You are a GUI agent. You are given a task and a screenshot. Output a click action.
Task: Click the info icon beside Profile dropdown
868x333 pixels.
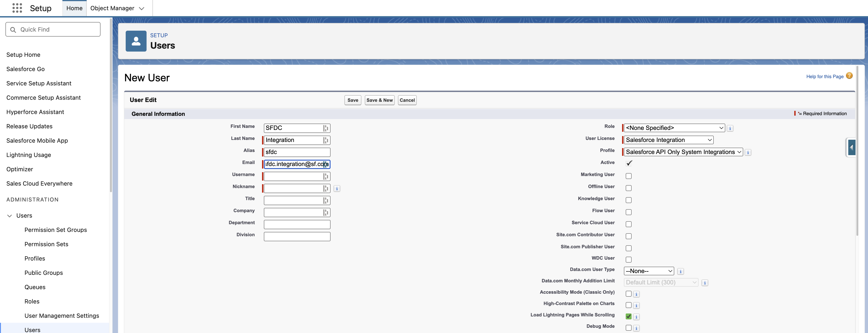coord(748,152)
